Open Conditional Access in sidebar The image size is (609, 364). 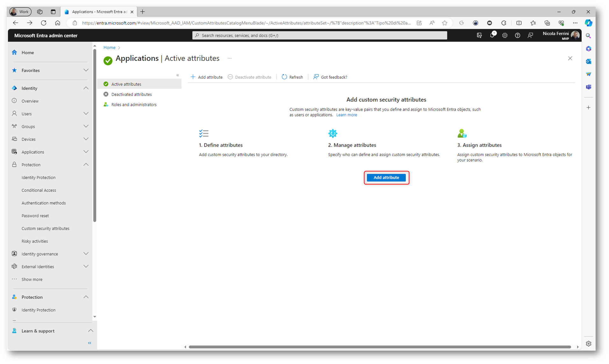click(x=39, y=190)
